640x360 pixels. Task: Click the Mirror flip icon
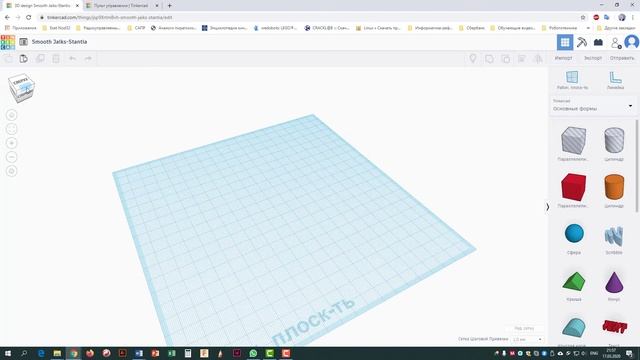538,59
